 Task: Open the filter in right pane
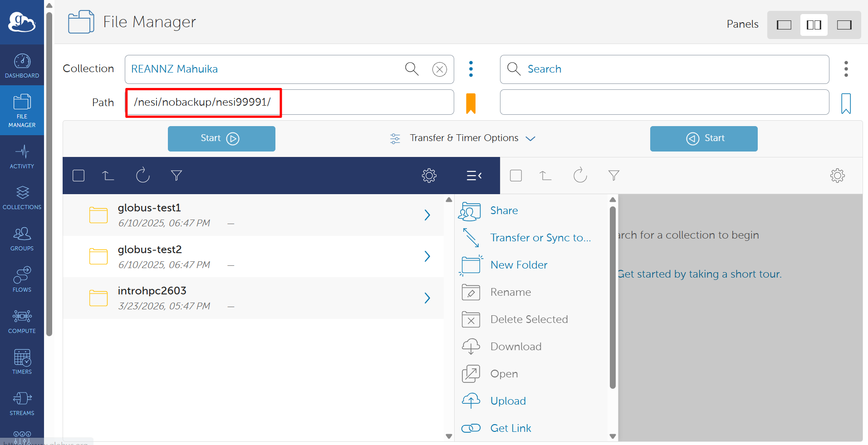614,176
